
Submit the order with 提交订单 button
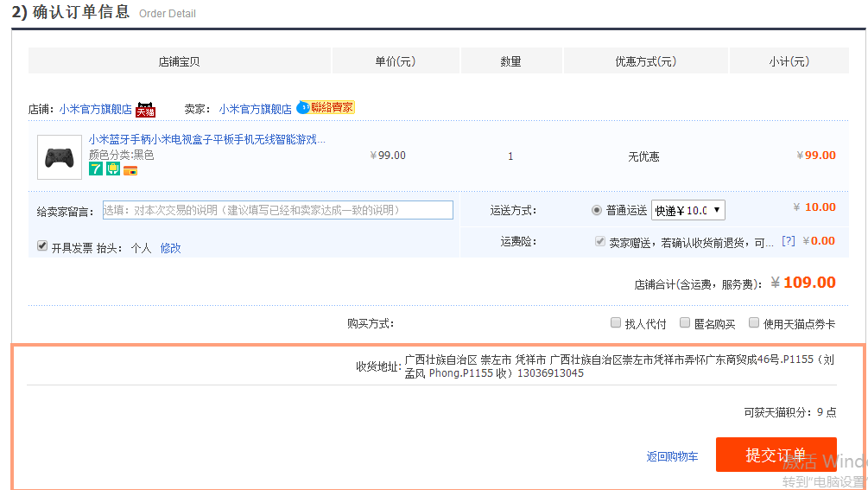pos(776,455)
